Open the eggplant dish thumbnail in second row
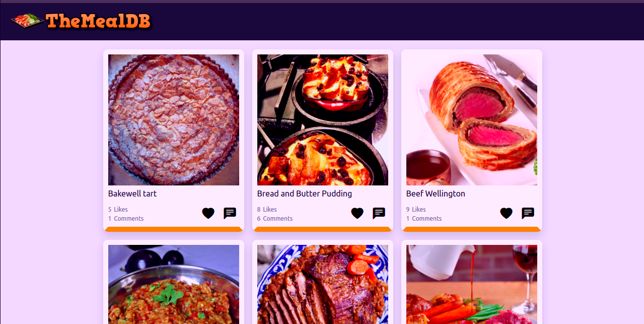Viewport: 644px width, 324px height. point(174,284)
